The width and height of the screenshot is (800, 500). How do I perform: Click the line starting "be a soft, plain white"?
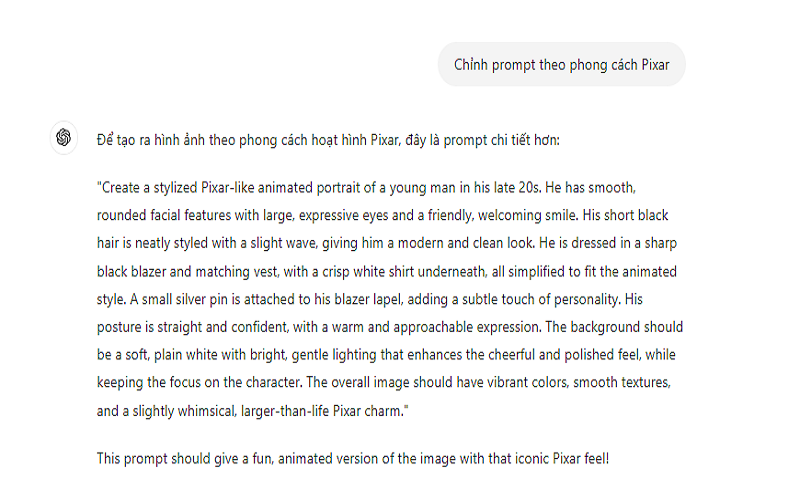click(390, 354)
